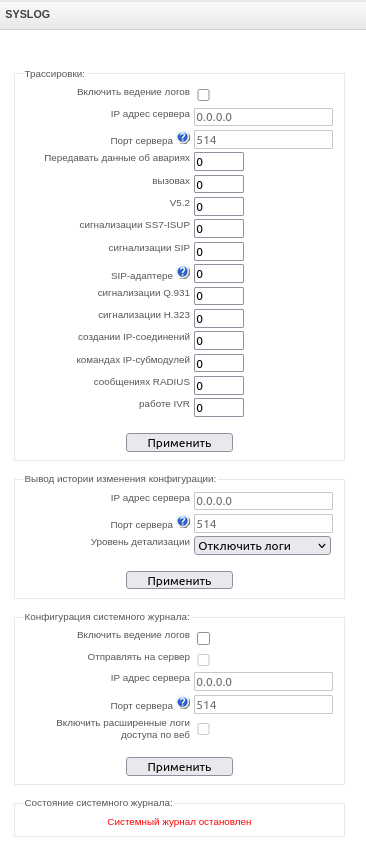Open help icon next to SIP-адаптере

183,273
